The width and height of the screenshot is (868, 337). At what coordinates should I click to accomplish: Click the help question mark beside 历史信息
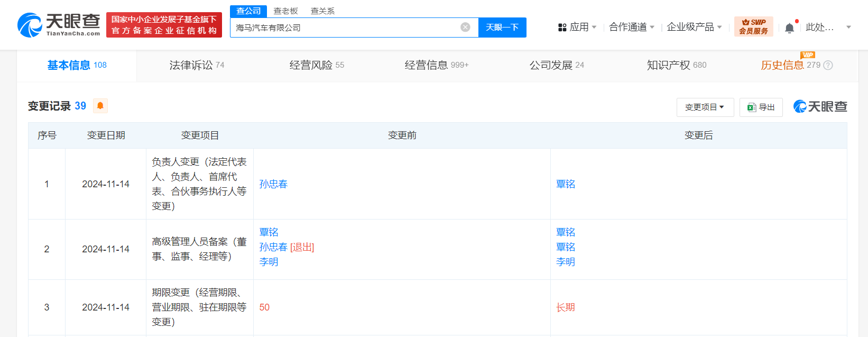(828, 65)
